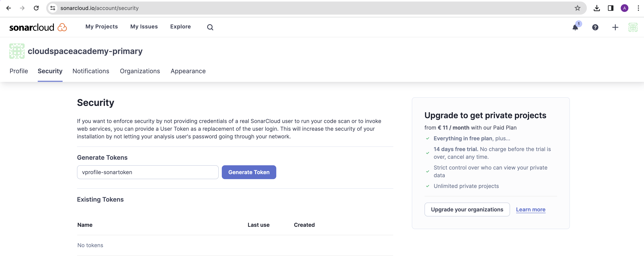Click the token name field with vprofile-sonartoken
This screenshot has width=644, height=266.
(x=148, y=172)
